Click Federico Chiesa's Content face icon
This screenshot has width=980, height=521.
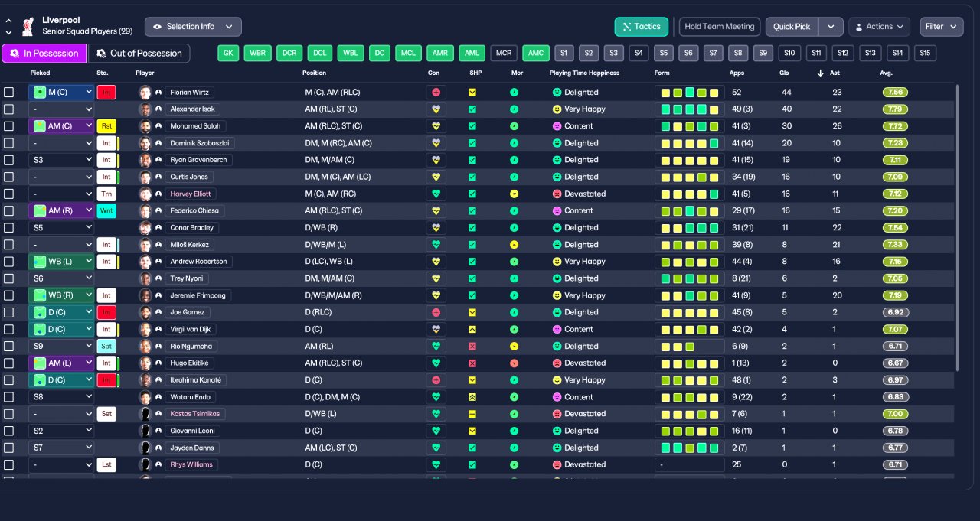(557, 210)
